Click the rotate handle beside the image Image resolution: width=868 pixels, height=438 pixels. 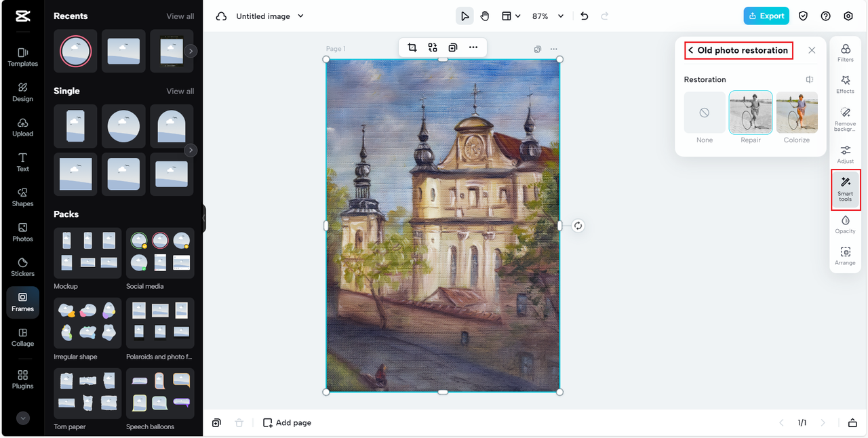coord(578,226)
